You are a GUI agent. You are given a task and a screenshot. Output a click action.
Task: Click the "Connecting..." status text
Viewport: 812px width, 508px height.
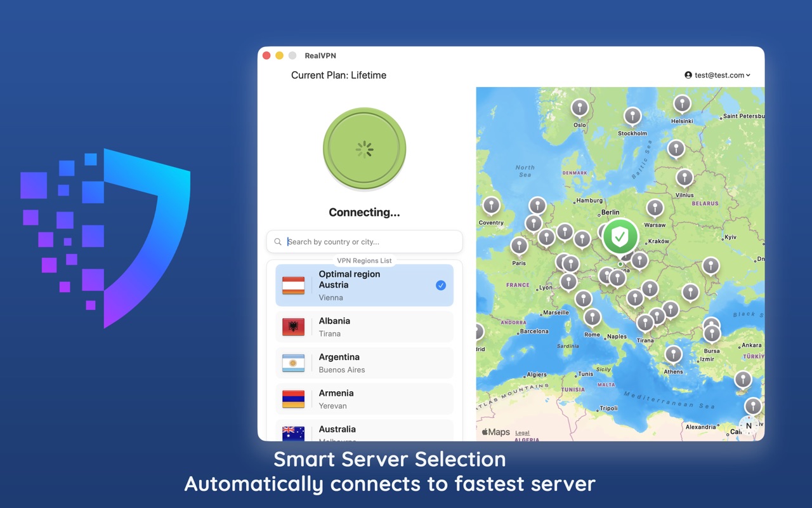pyautogui.click(x=364, y=212)
